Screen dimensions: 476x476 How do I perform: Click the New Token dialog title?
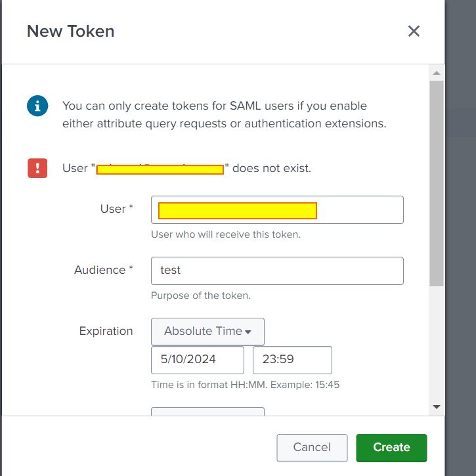click(x=70, y=31)
